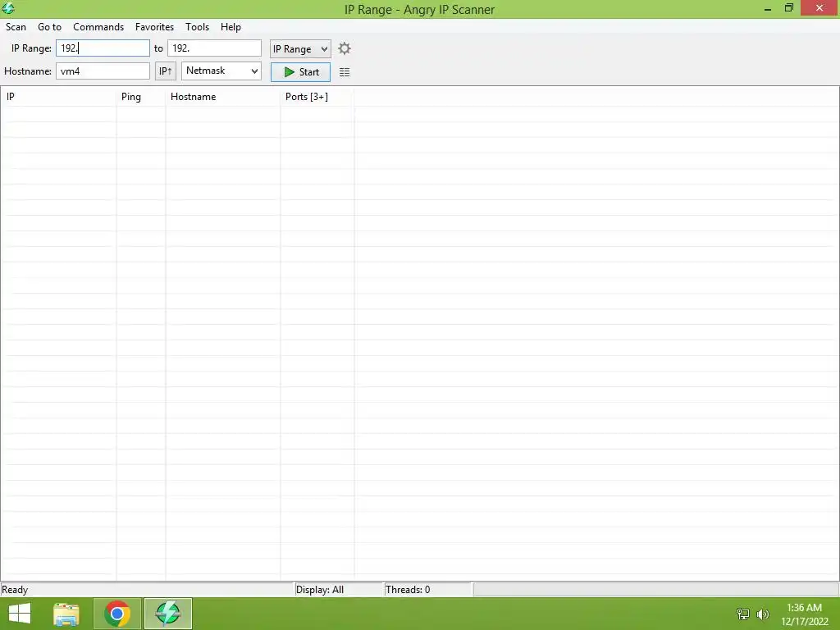The width and height of the screenshot is (840, 630).
Task: Select the Angry IP Scanner taskbar icon
Action: pos(167,614)
